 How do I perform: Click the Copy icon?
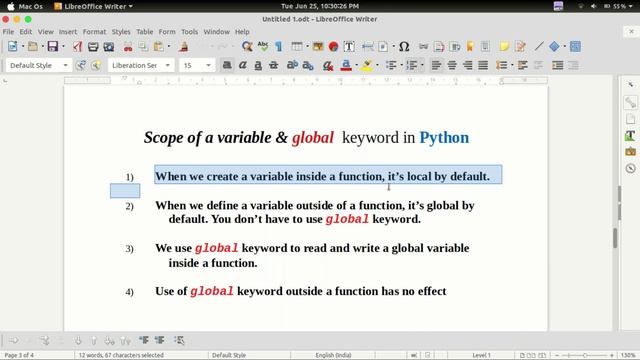tap(143, 47)
